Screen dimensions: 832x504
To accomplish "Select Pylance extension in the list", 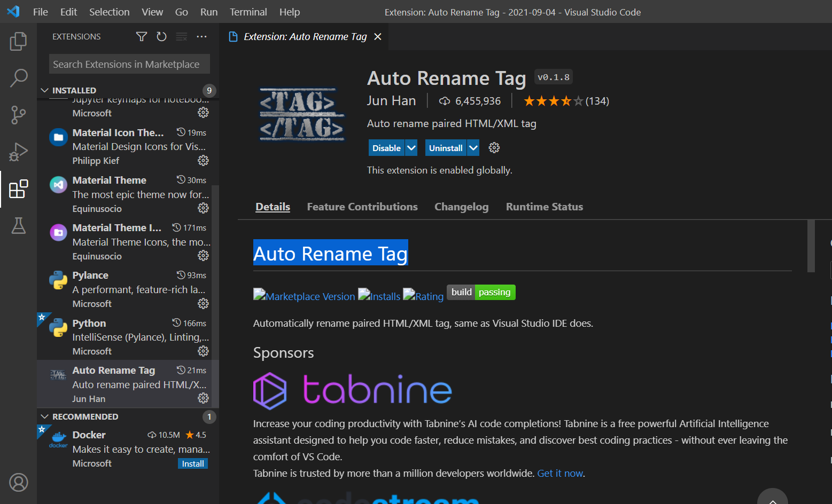I will (x=128, y=289).
